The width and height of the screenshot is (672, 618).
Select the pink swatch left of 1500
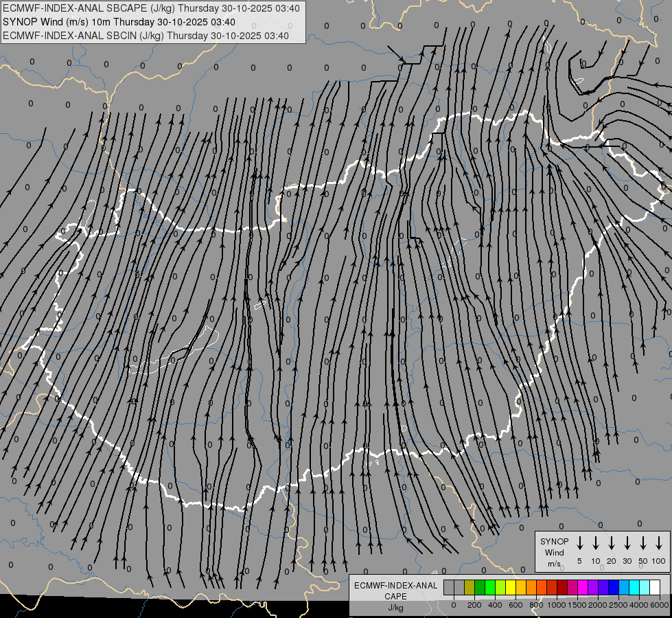(572, 587)
